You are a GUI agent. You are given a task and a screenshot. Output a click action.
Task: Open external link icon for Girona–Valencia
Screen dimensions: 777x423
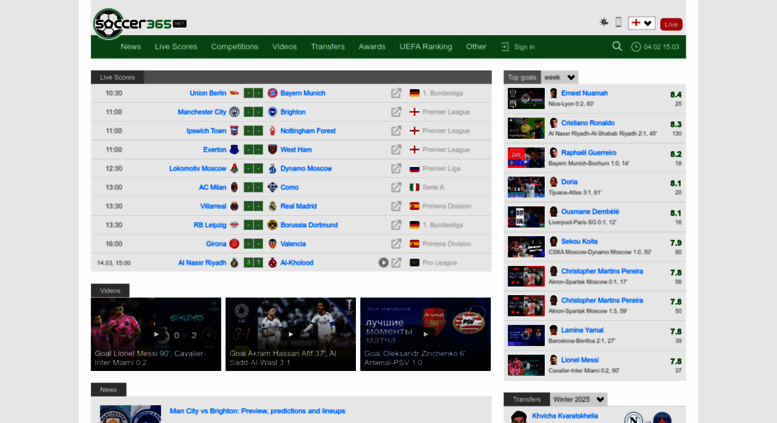(396, 244)
